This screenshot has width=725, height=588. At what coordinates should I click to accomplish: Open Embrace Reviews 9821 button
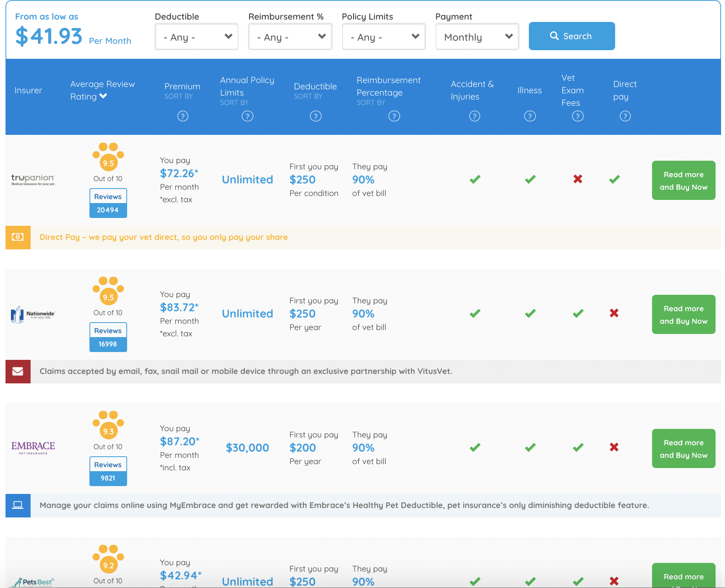coord(108,471)
